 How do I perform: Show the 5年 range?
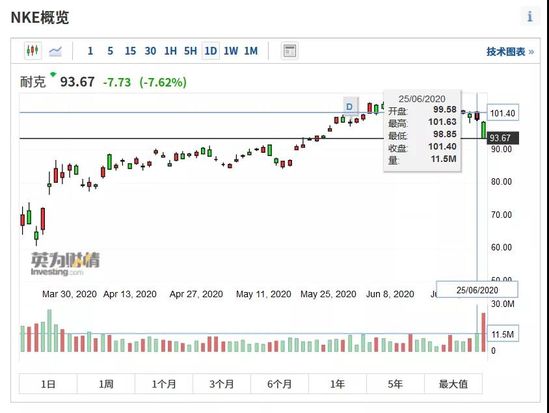click(x=395, y=384)
